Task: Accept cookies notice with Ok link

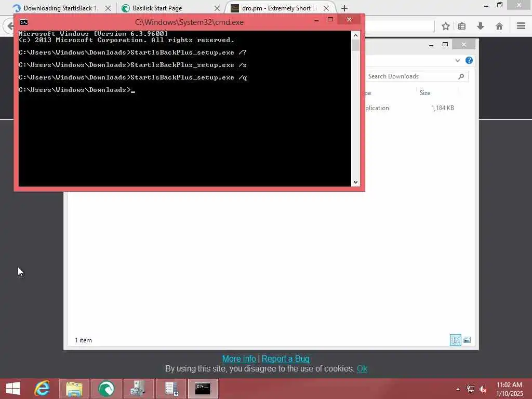Action: 362,368
